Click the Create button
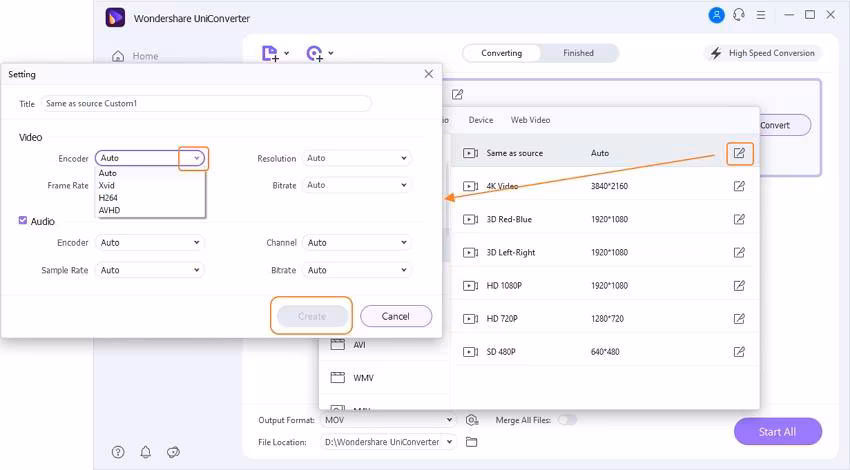Image resolution: width=850 pixels, height=470 pixels. pos(312,317)
